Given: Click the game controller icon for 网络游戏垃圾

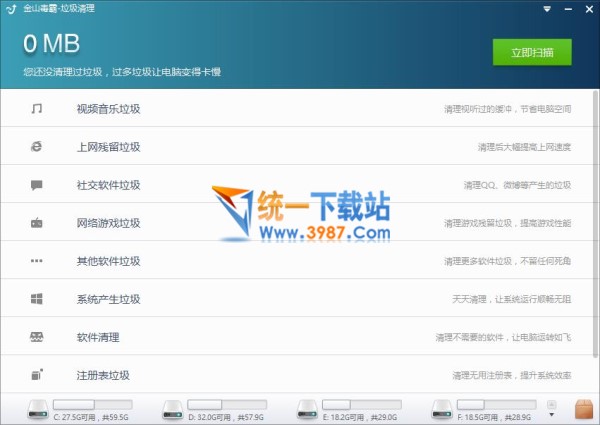Looking at the screenshot, I should (37, 223).
